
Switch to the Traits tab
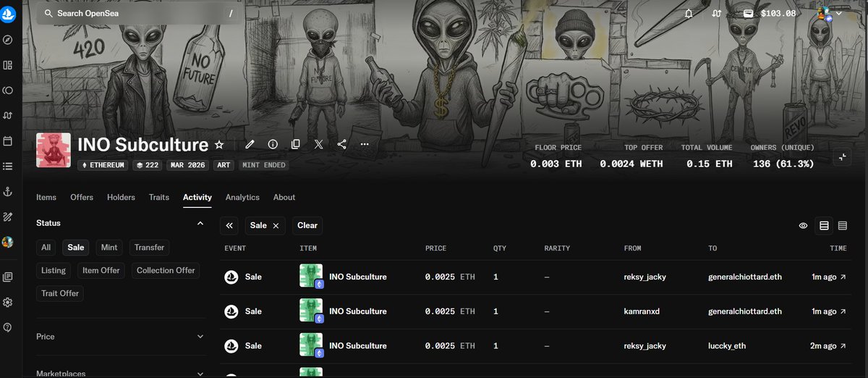159,197
